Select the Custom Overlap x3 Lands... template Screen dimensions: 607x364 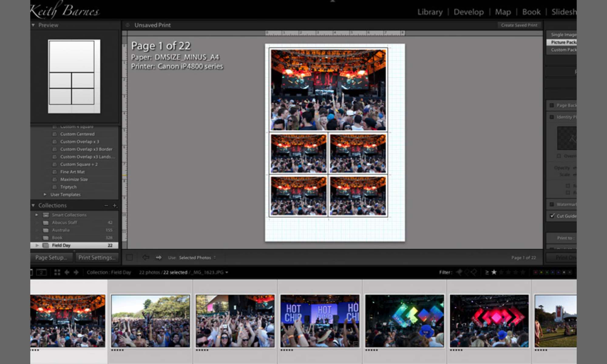[87, 157]
